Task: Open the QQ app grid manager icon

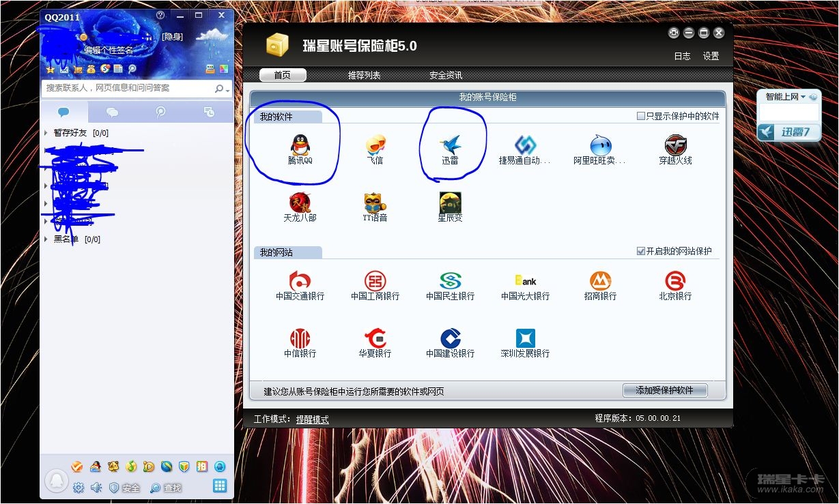Action: pyautogui.click(x=220, y=486)
